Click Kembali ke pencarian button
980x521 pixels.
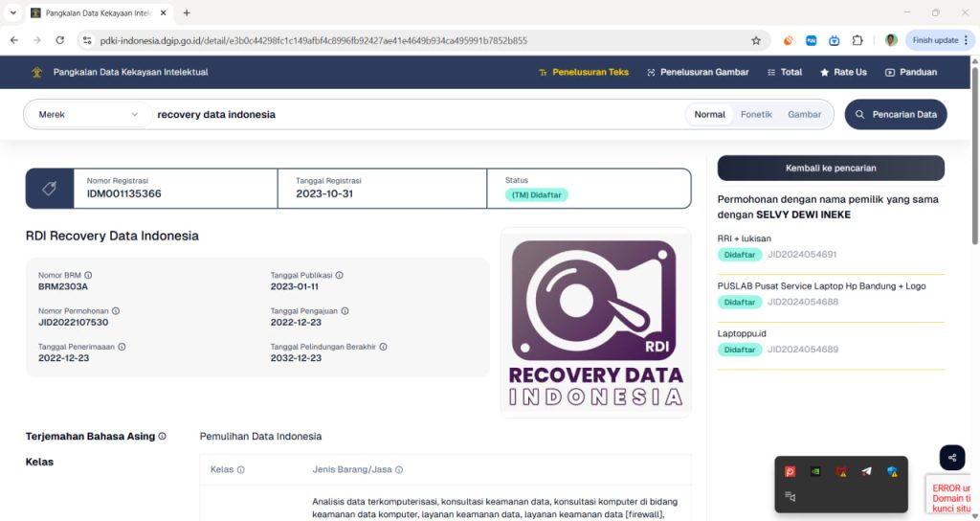tap(831, 168)
